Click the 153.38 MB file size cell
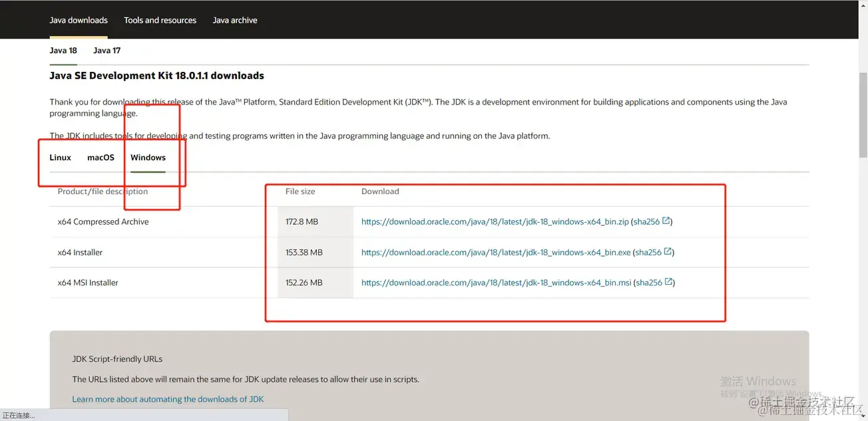This screenshot has height=421, width=868. click(x=316, y=253)
